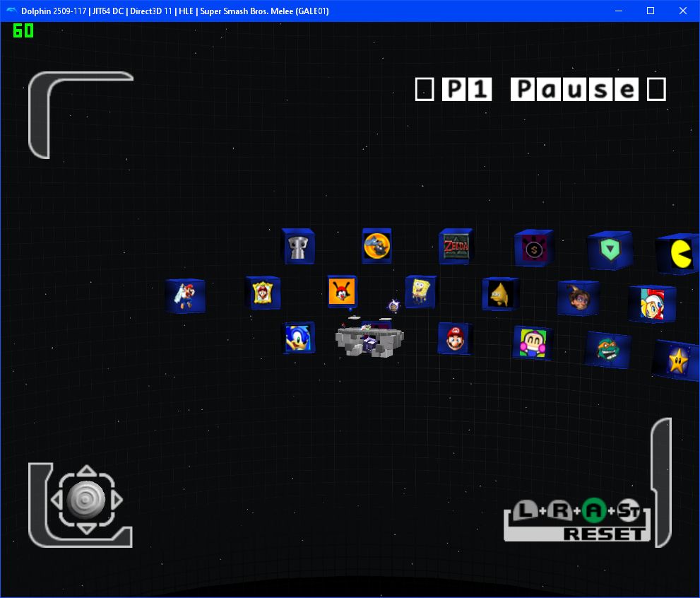Image resolution: width=700 pixels, height=598 pixels.
Task: Click the R button in the reset combo
Action: tap(560, 510)
